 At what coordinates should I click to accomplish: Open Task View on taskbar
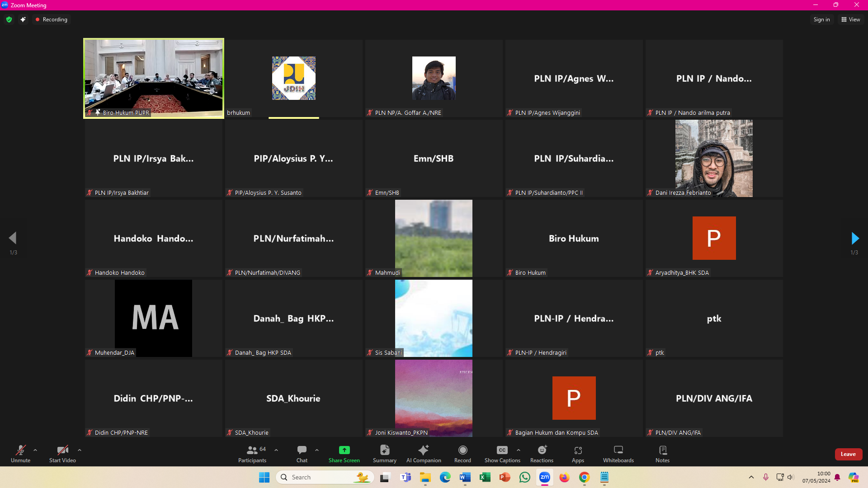[385, 477]
